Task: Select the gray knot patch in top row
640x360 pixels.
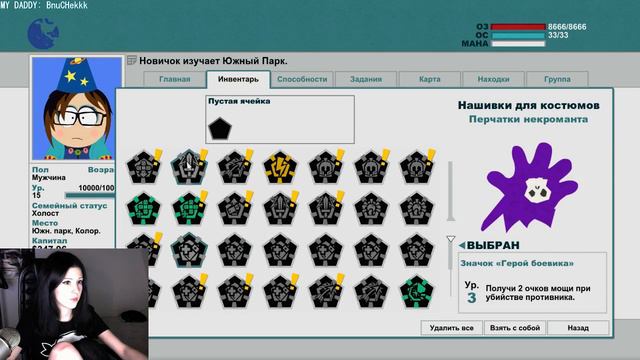Action: pyautogui.click(x=143, y=167)
